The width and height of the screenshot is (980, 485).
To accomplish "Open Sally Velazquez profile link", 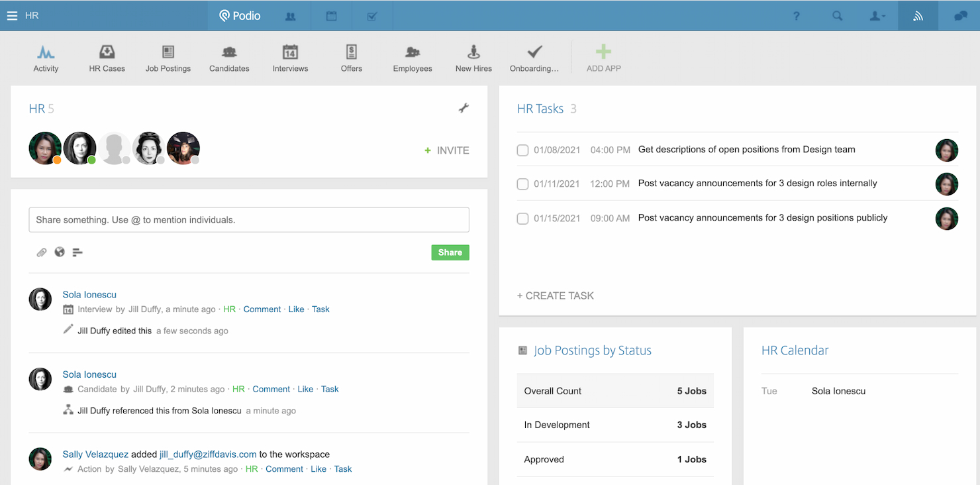I will point(95,455).
